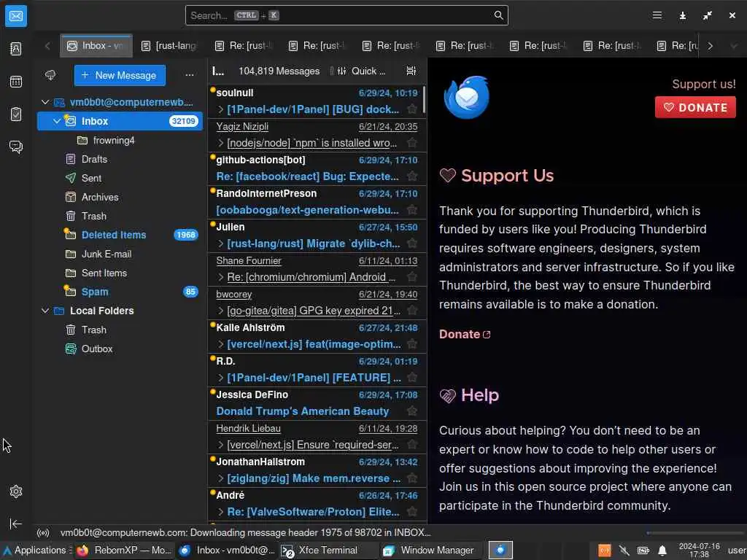Click the message list display options icon
This screenshot has height=560, width=747.
point(411,71)
